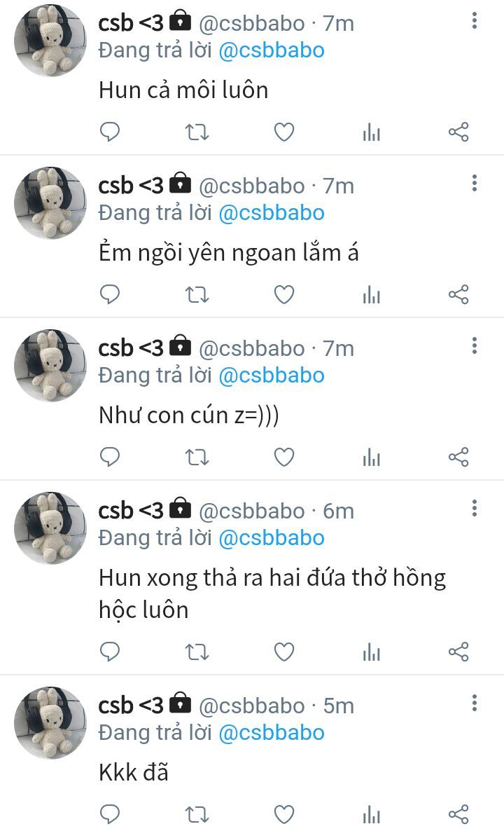Retweet the 'Hun cả môi luôn' tweet

(x=197, y=132)
